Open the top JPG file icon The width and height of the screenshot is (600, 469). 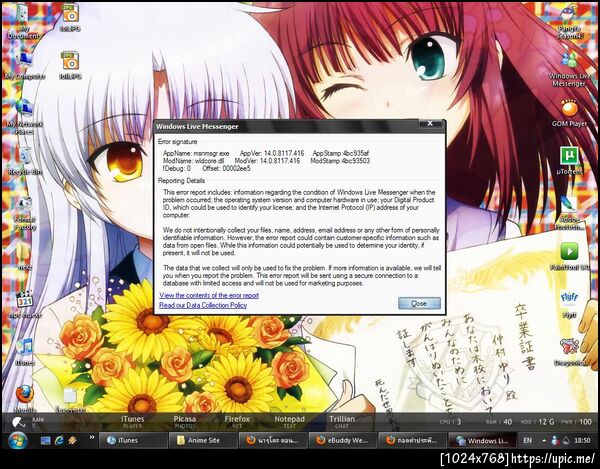pos(70,18)
